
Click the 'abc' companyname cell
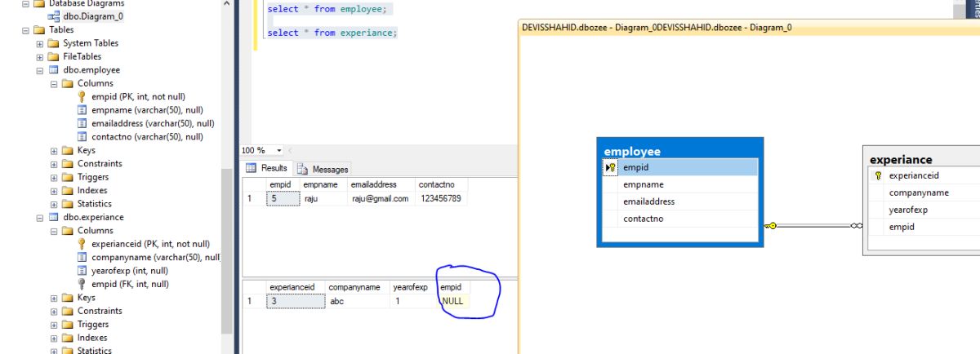pos(358,301)
